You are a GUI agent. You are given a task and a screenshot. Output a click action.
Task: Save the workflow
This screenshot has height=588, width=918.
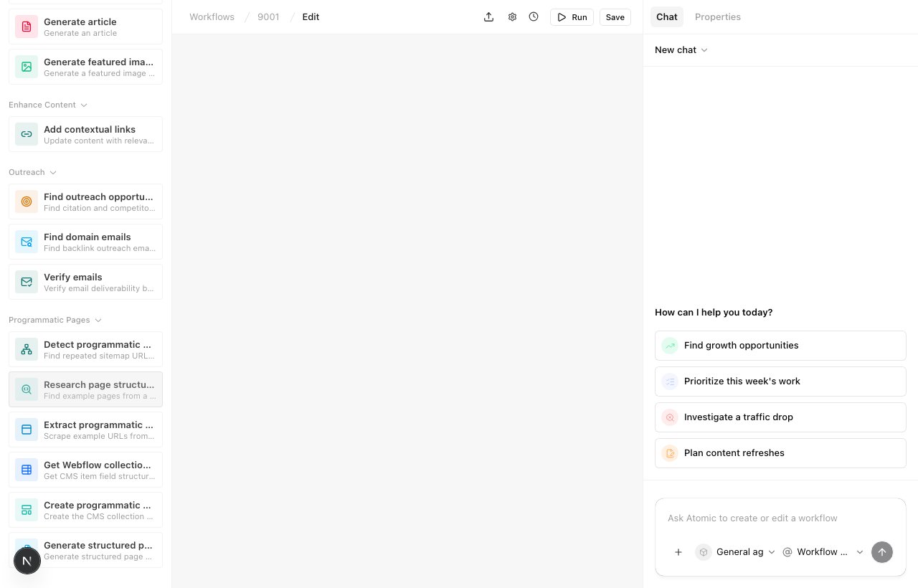coord(615,17)
